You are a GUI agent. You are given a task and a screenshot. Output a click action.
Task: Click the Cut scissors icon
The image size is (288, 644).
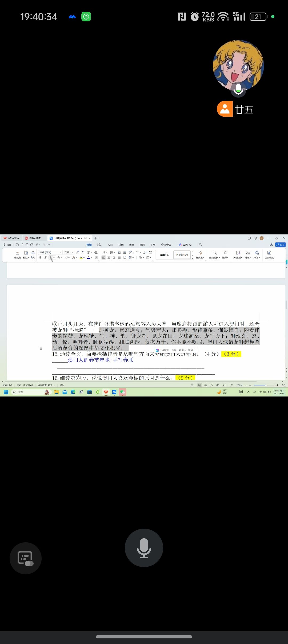[33, 252]
